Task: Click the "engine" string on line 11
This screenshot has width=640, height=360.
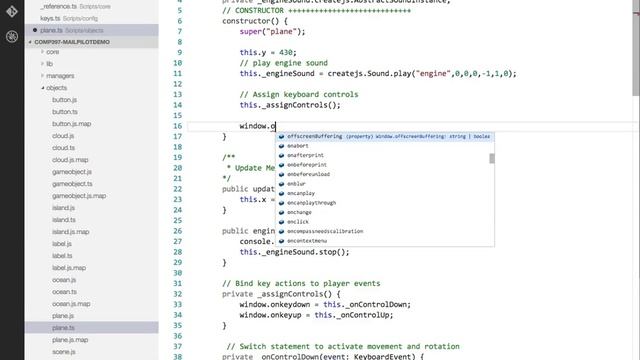Action: [433, 73]
